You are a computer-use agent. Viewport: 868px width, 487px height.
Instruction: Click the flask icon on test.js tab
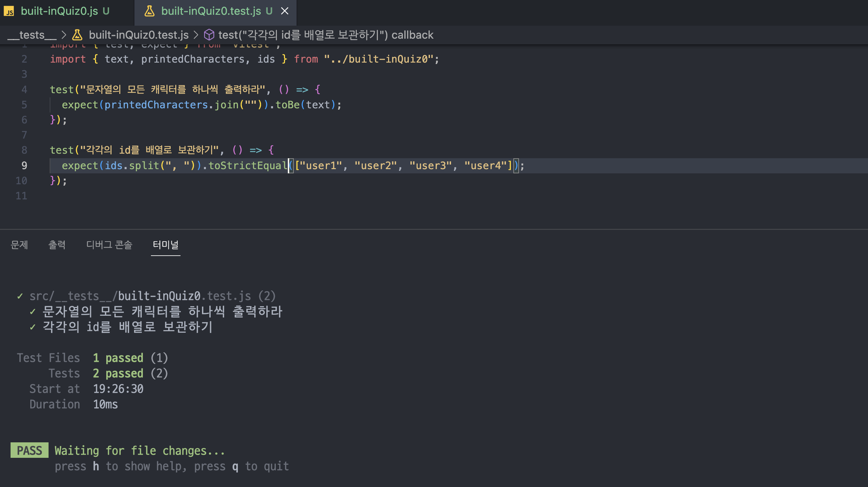150,11
